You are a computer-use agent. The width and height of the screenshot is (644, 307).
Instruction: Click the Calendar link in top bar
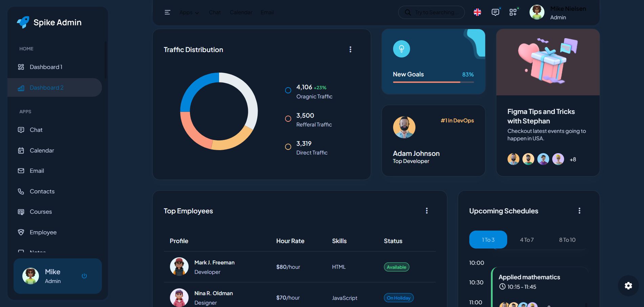(x=241, y=13)
